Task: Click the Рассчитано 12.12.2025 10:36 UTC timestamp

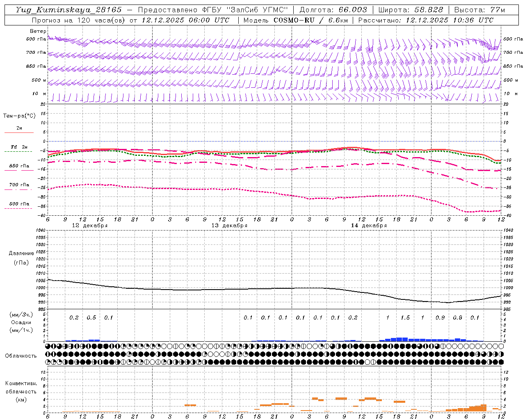Action: pyautogui.click(x=426, y=20)
